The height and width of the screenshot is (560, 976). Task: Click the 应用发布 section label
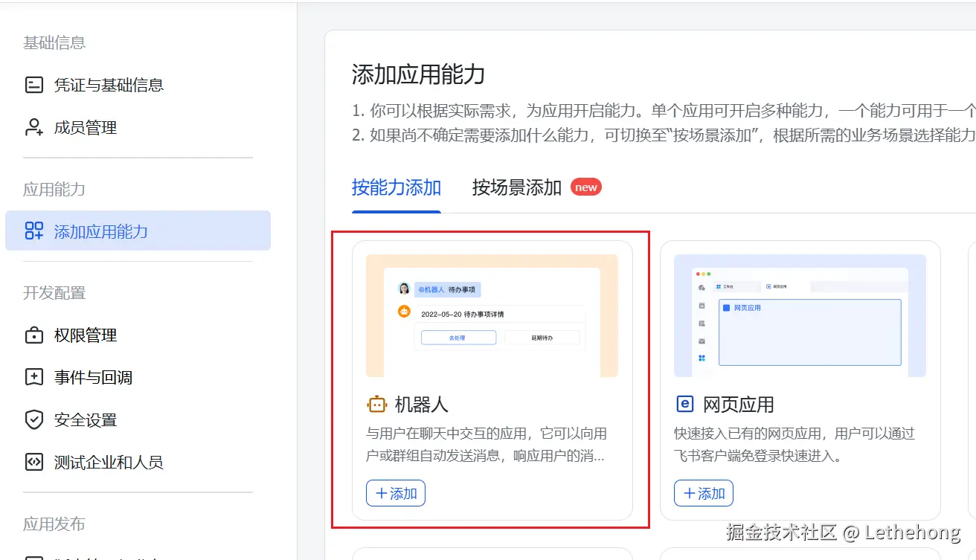54,524
